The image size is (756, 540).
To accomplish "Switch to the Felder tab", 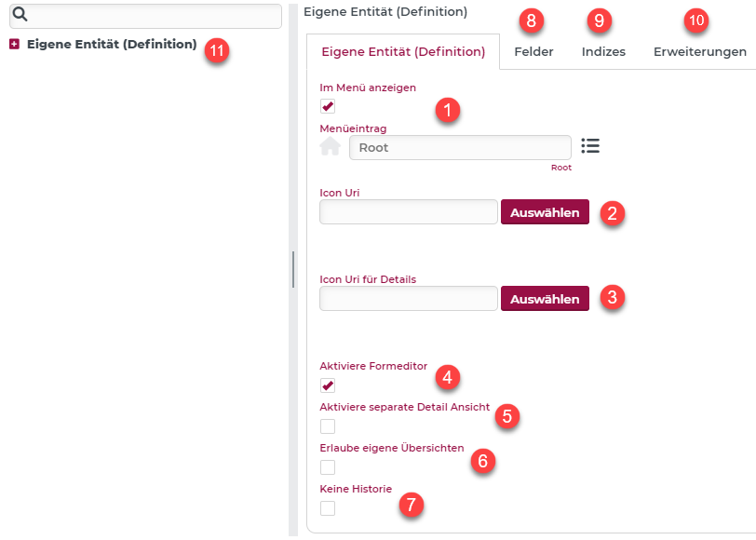I will click(x=533, y=52).
